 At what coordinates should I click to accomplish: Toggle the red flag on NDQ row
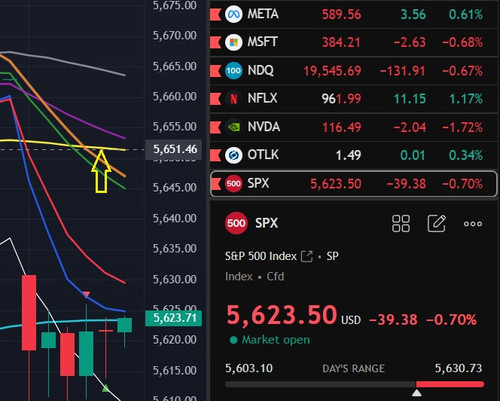215,71
